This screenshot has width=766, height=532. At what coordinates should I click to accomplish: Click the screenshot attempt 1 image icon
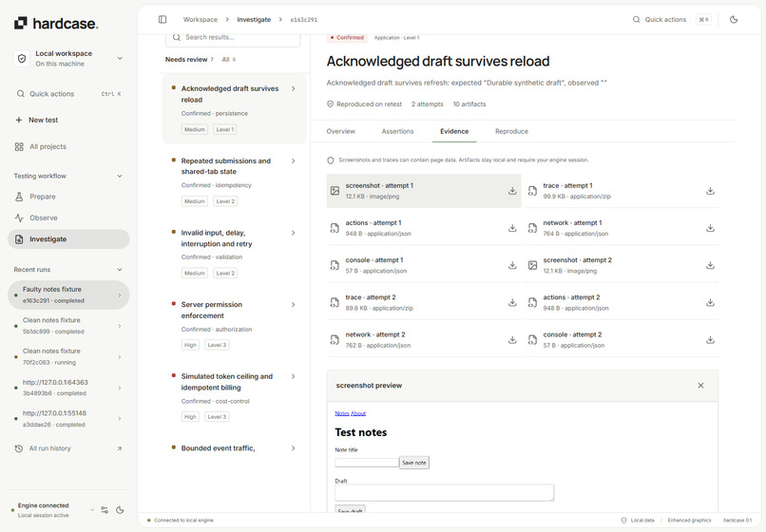[335, 191]
